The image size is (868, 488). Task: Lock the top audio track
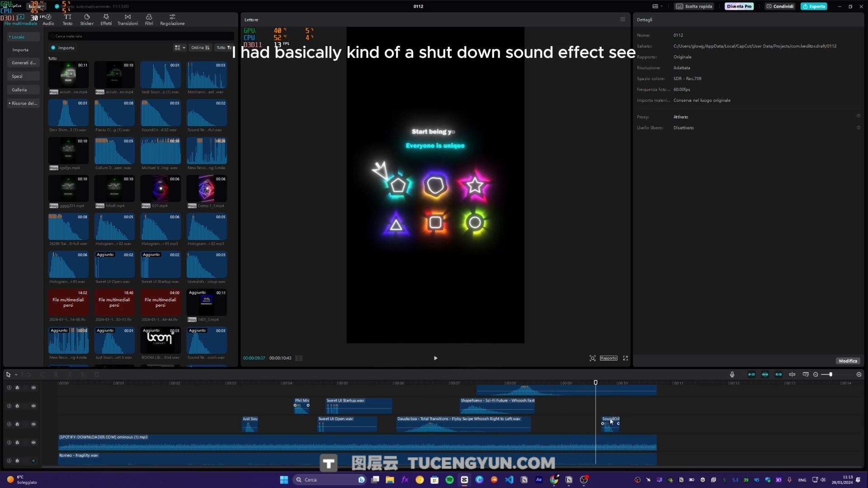click(17, 387)
